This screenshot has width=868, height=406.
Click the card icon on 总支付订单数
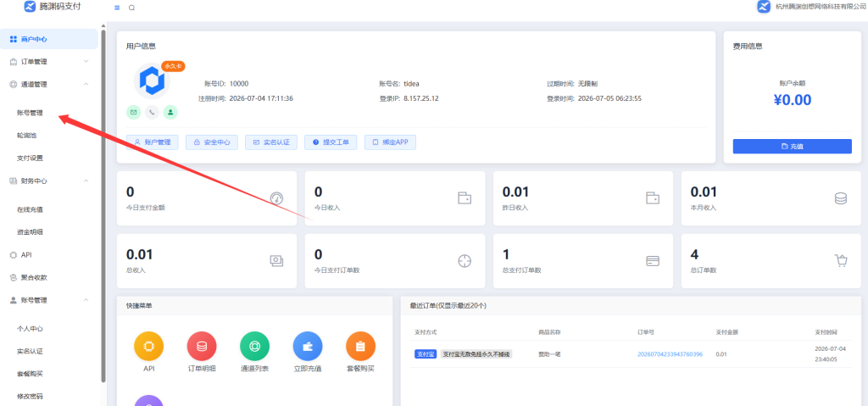[x=653, y=261]
